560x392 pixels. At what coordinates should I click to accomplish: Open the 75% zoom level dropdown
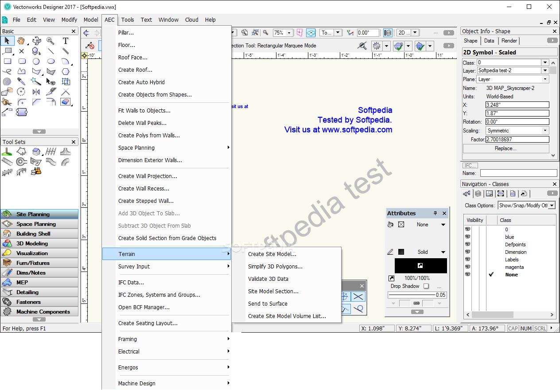(x=289, y=33)
